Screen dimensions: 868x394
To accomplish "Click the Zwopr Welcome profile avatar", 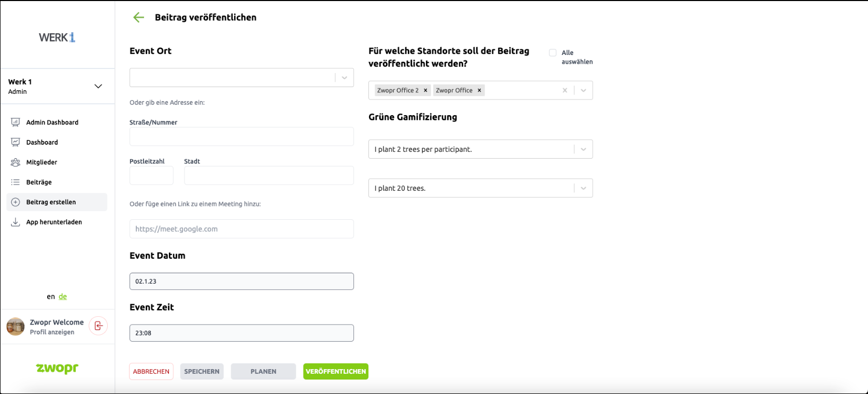I will 16,327.
